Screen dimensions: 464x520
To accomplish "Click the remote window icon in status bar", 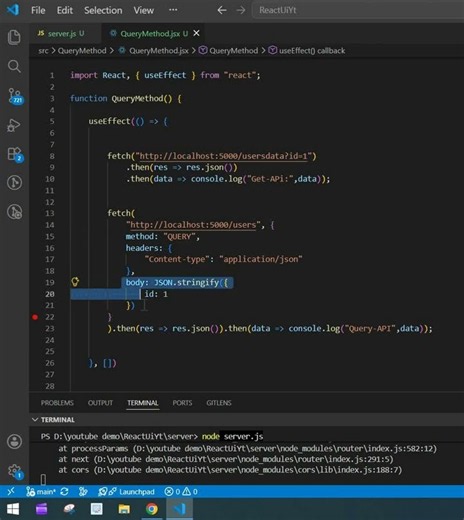I will [11, 491].
